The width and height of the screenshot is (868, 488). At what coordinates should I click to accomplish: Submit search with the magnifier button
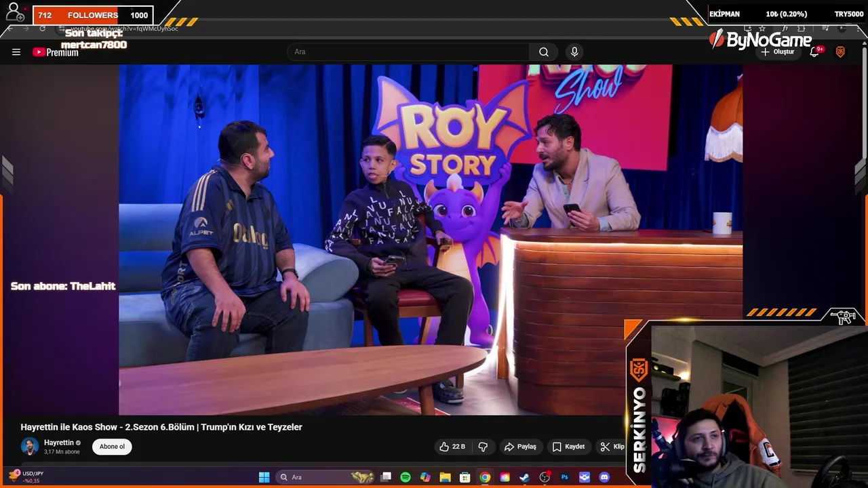[544, 52]
